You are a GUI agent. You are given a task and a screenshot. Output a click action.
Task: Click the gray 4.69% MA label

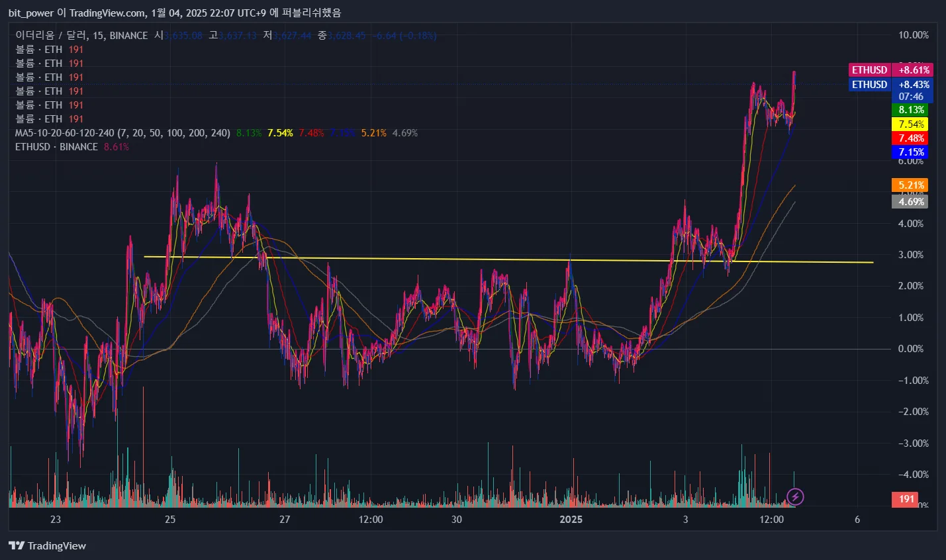coord(911,202)
